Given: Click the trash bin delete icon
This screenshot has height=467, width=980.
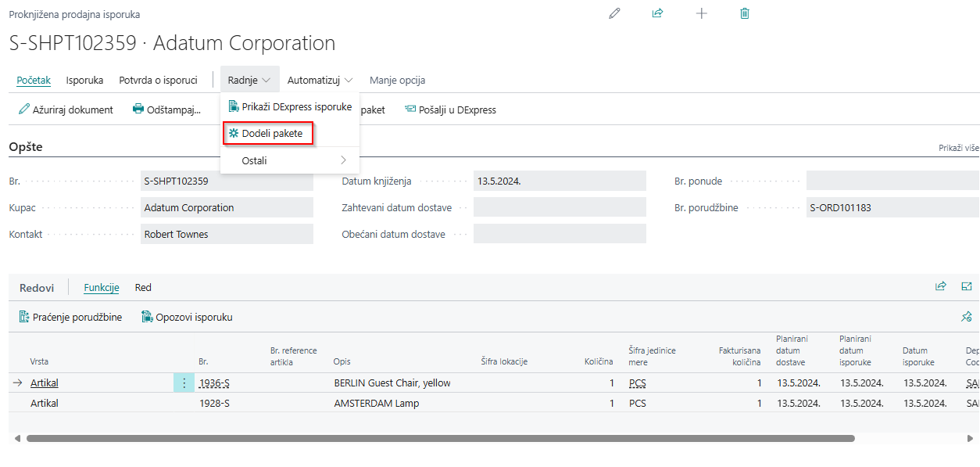Looking at the screenshot, I should click(744, 13).
